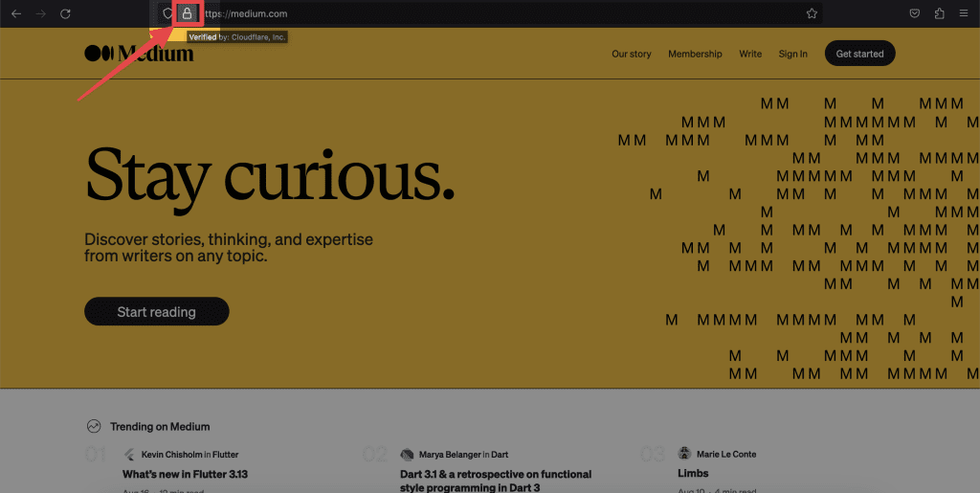
Task: Click the Trending on Medium heading
Action: click(x=160, y=427)
